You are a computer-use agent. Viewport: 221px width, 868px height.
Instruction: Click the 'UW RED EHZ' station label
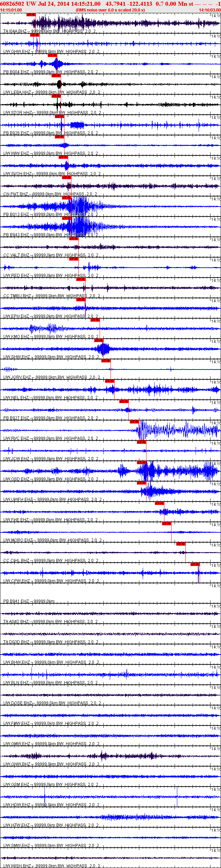coord(16,276)
